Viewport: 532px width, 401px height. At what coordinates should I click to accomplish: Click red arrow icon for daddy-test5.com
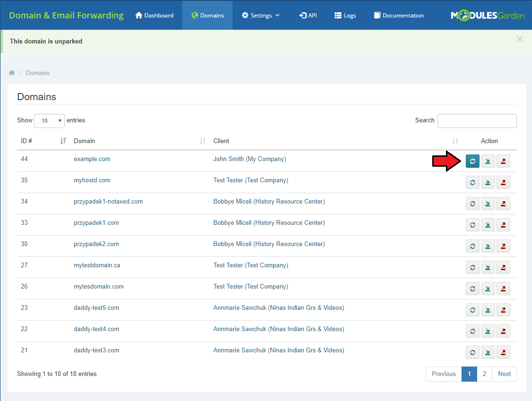pyautogui.click(x=503, y=310)
